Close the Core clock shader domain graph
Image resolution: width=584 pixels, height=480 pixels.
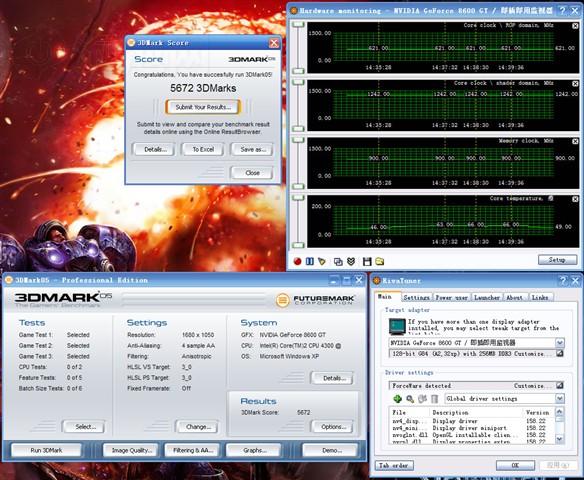575,83
